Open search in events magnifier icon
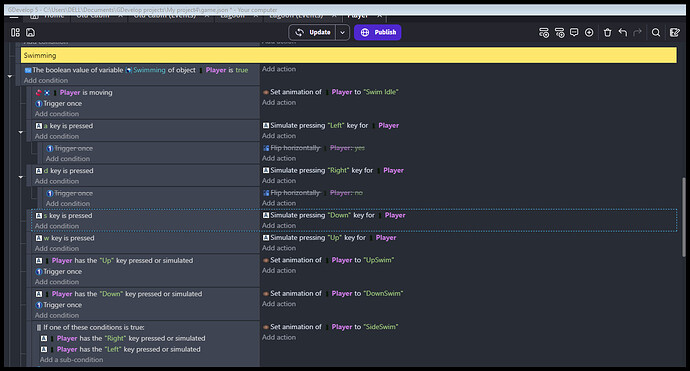 pyautogui.click(x=656, y=33)
